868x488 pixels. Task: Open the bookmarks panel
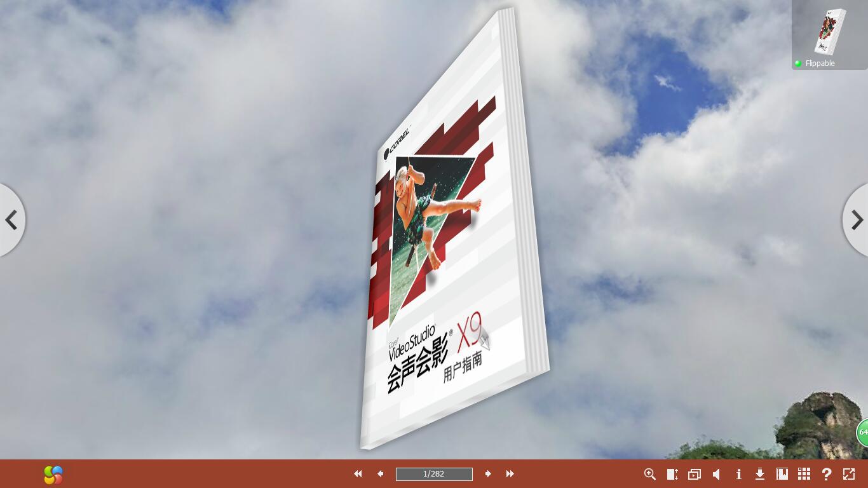tap(782, 474)
